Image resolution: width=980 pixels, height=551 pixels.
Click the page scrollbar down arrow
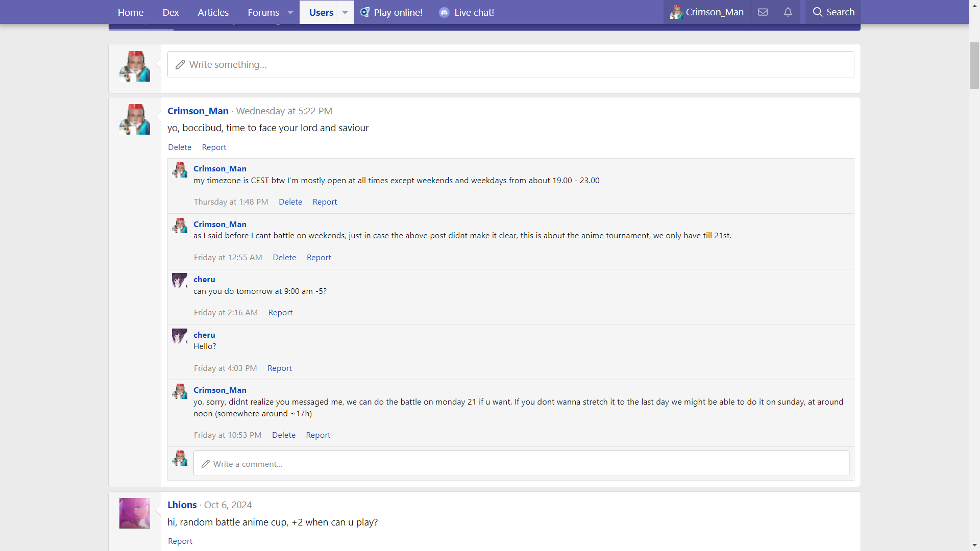pos(974,545)
